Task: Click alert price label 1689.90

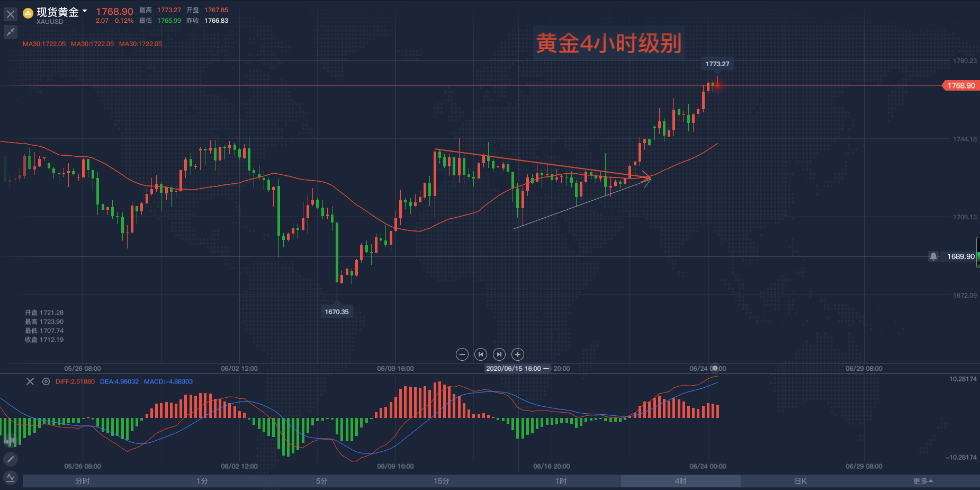Action: click(960, 256)
